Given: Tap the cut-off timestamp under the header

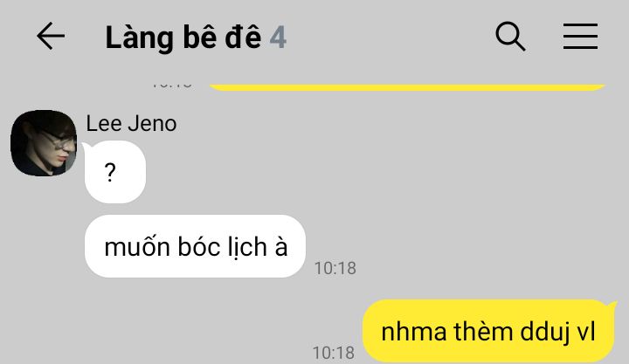Looking at the screenshot, I should [172, 86].
